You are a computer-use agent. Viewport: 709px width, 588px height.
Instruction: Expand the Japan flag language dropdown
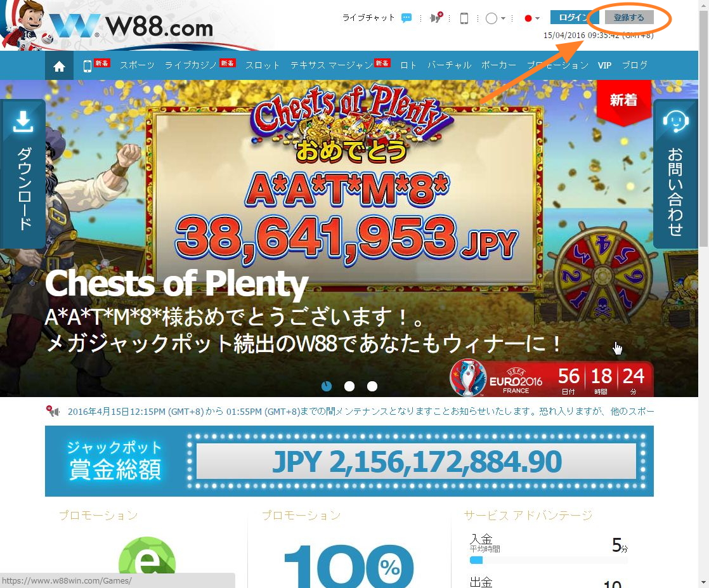531,18
